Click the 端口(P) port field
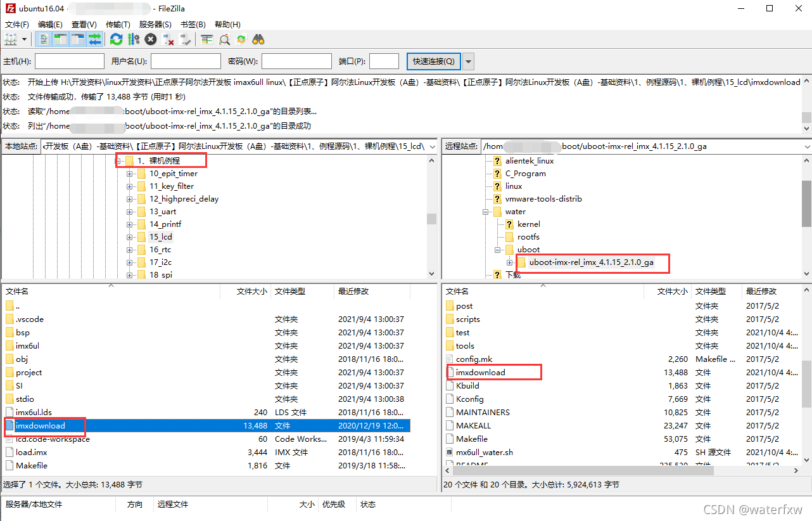This screenshot has height=521, width=812. [384, 61]
